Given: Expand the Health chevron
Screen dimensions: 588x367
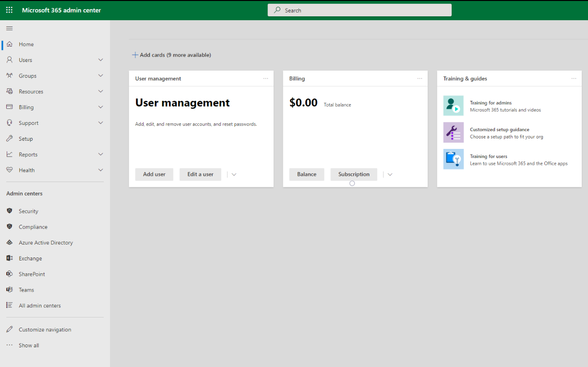Looking at the screenshot, I should pos(100,170).
